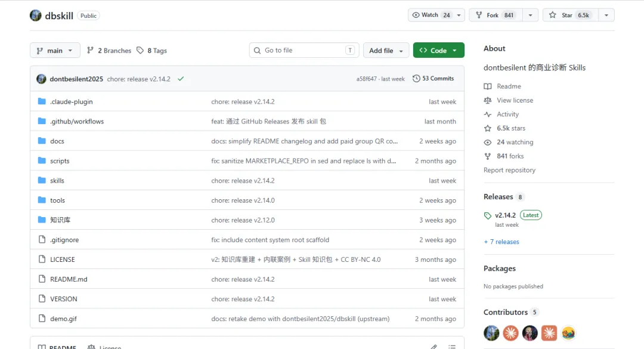Click the README.md file icon
The image size is (644, 349).
(42, 279)
